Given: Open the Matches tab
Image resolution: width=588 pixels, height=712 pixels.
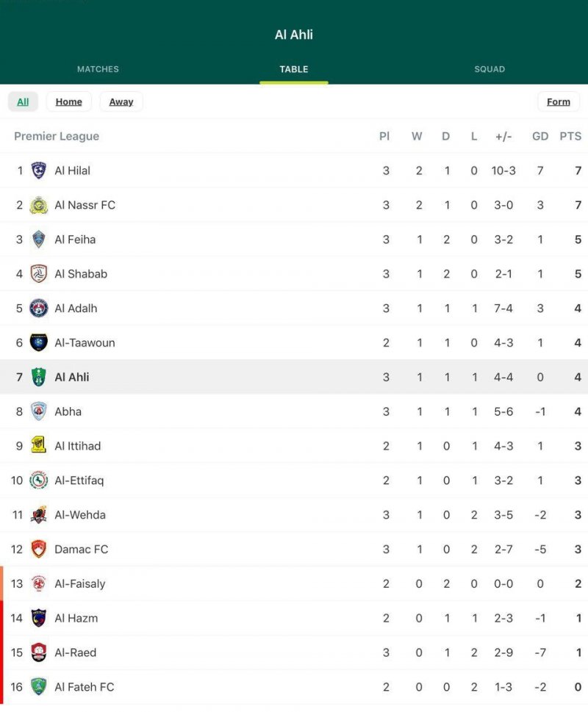Looking at the screenshot, I should 98,69.
